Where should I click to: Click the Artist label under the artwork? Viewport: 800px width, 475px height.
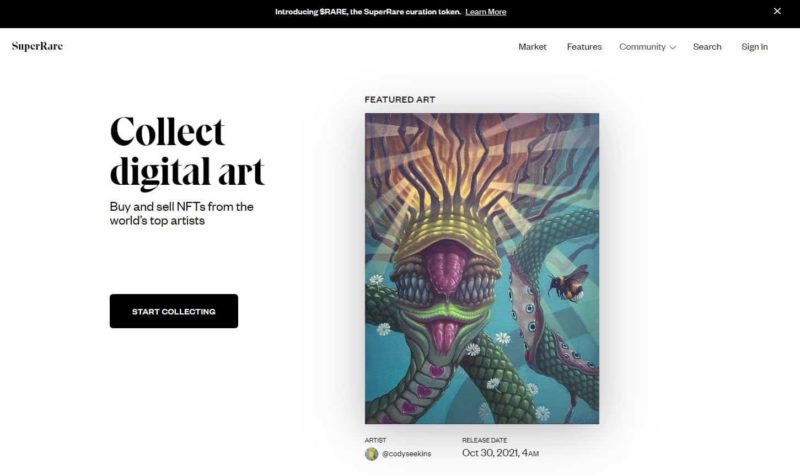pos(376,440)
